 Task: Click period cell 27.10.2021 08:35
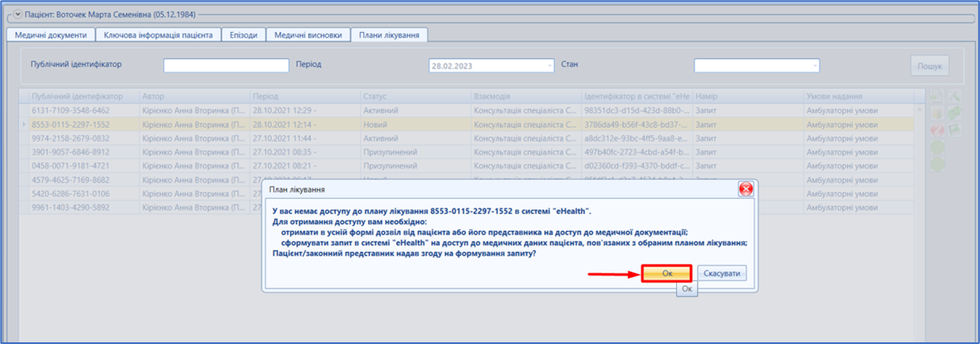305,152
